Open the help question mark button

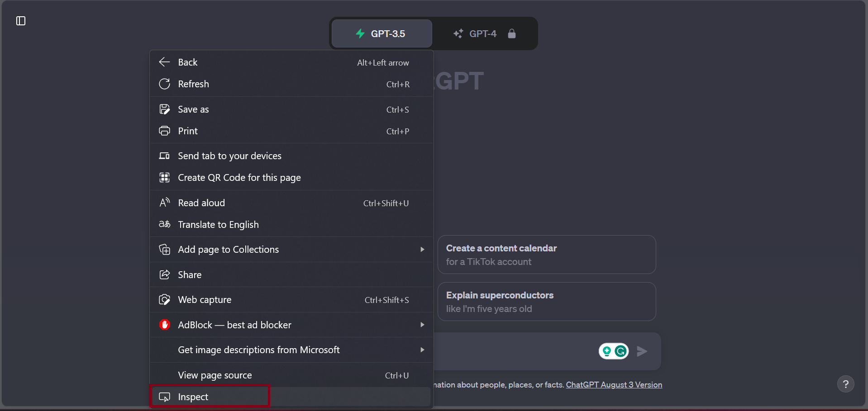845,384
